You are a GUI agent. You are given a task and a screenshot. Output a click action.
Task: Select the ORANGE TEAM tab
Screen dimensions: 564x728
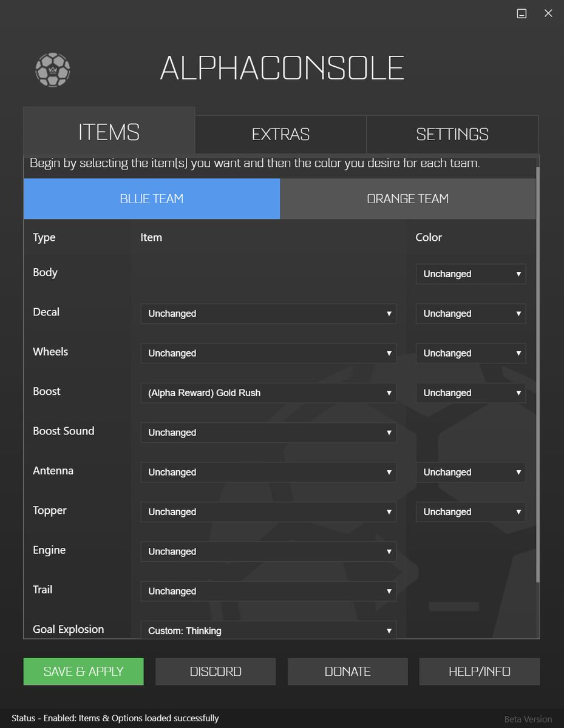coord(409,198)
